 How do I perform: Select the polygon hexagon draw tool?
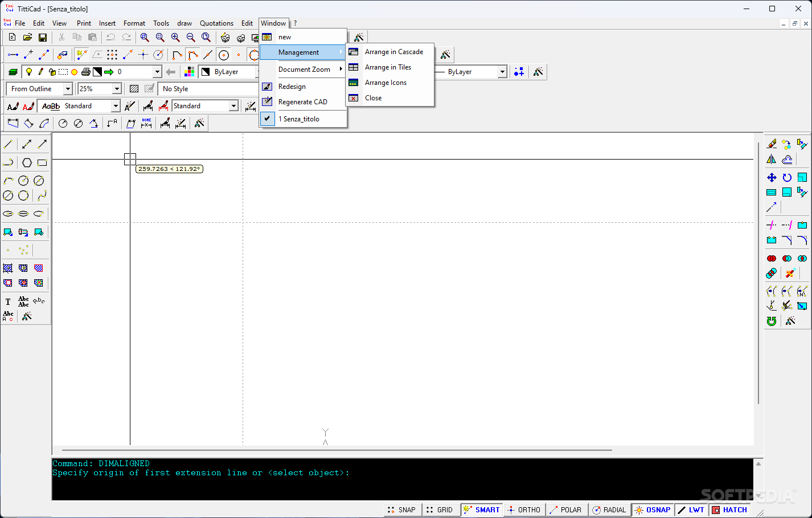(27, 162)
